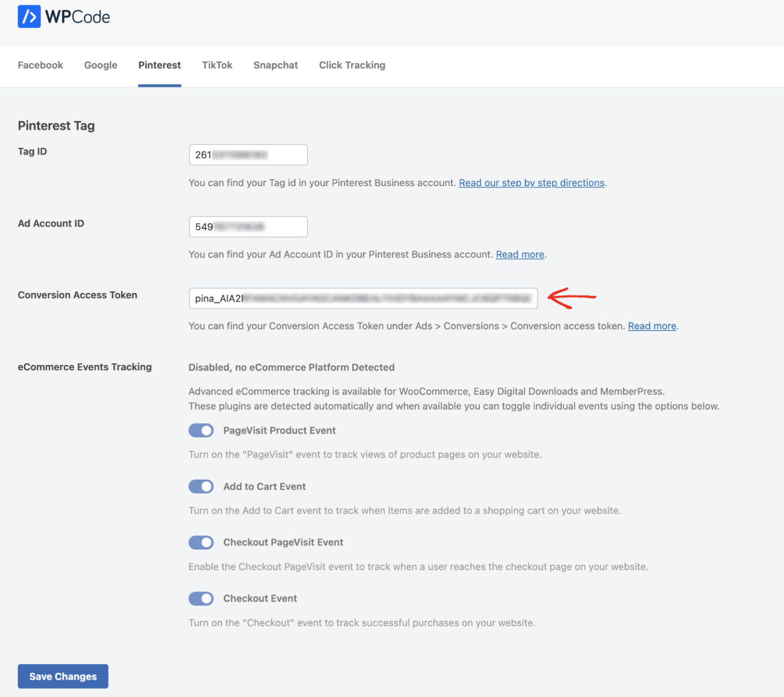Click the Pinterest Tag heading
The width and height of the screenshot is (784, 697).
(x=56, y=126)
